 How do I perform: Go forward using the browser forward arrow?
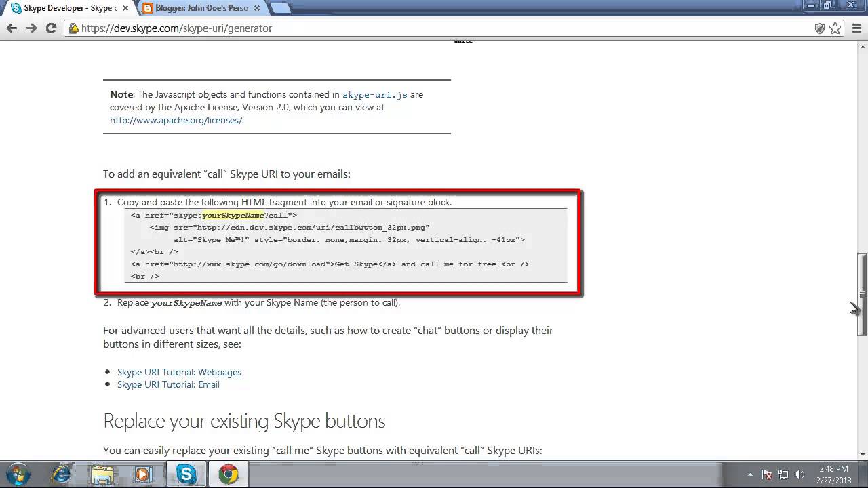point(31,28)
